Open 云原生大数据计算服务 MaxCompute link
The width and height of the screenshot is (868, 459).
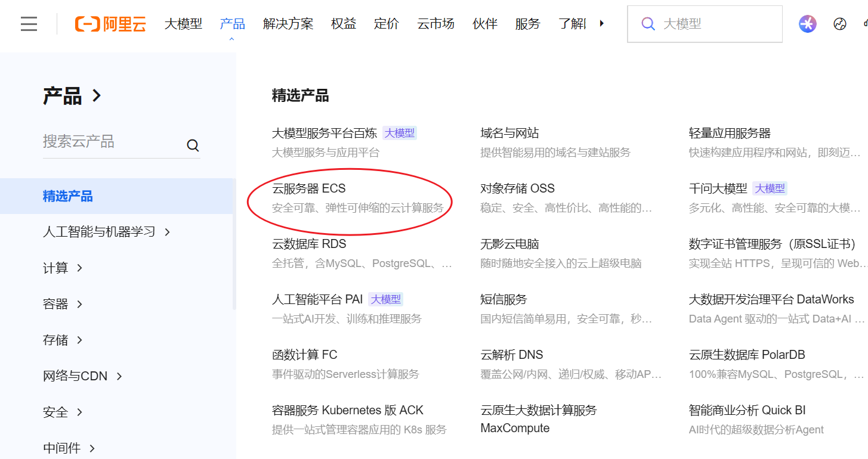tap(539, 419)
